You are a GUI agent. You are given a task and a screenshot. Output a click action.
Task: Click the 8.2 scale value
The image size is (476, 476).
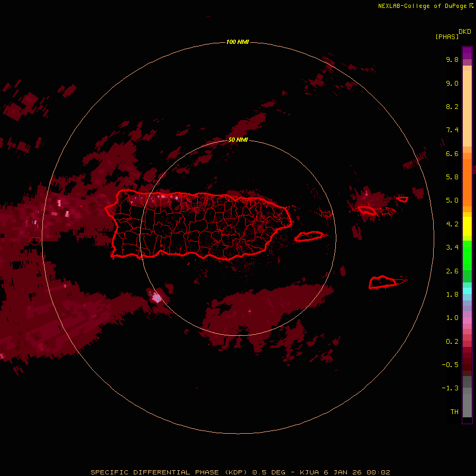click(452, 106)
